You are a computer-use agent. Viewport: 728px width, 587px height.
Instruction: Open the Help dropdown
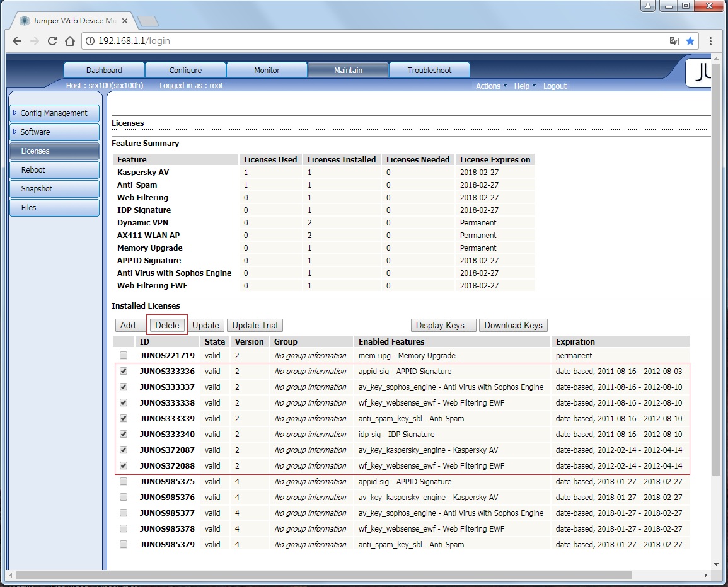524,86
